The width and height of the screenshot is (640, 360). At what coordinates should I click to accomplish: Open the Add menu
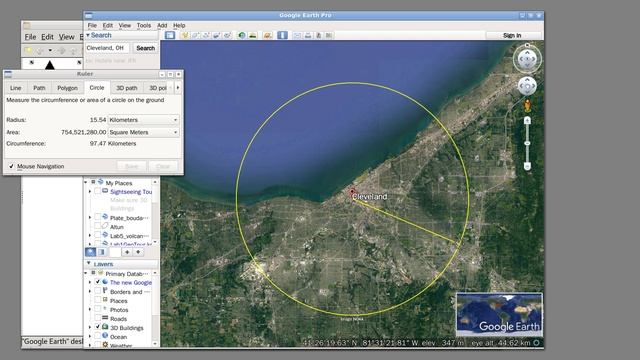tap(162, 25)
